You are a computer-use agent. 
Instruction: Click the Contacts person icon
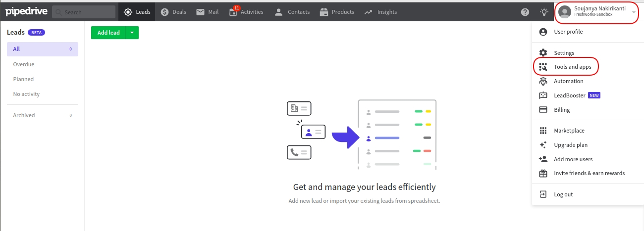point(279,12)
